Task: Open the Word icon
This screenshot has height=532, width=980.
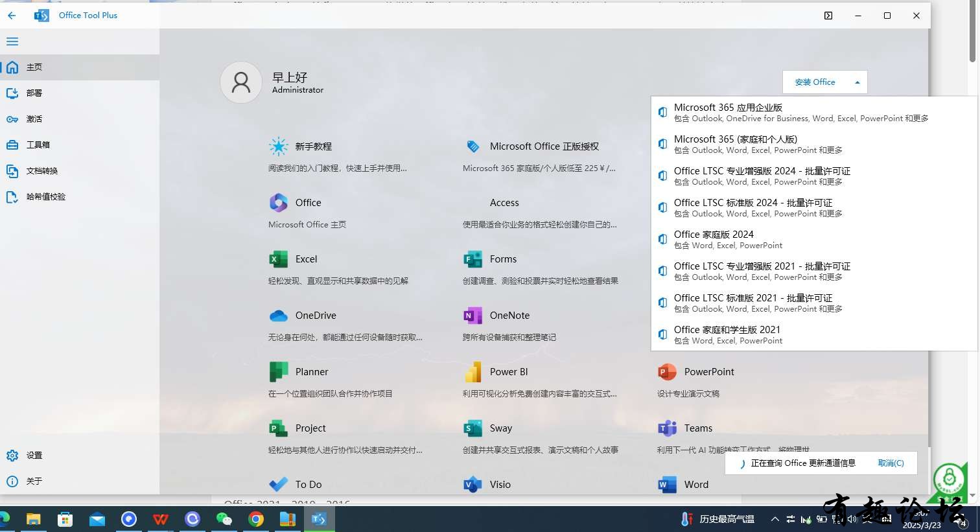Action: tap(668, 485)
